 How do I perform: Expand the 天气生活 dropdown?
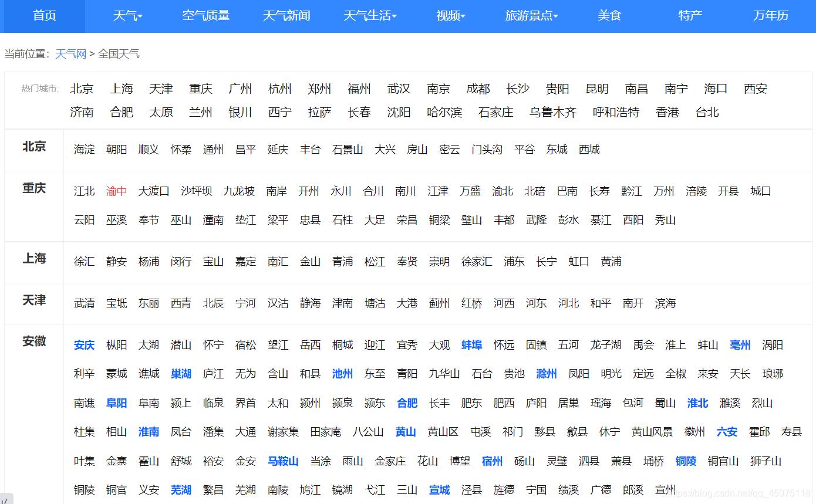pos(370,16)
